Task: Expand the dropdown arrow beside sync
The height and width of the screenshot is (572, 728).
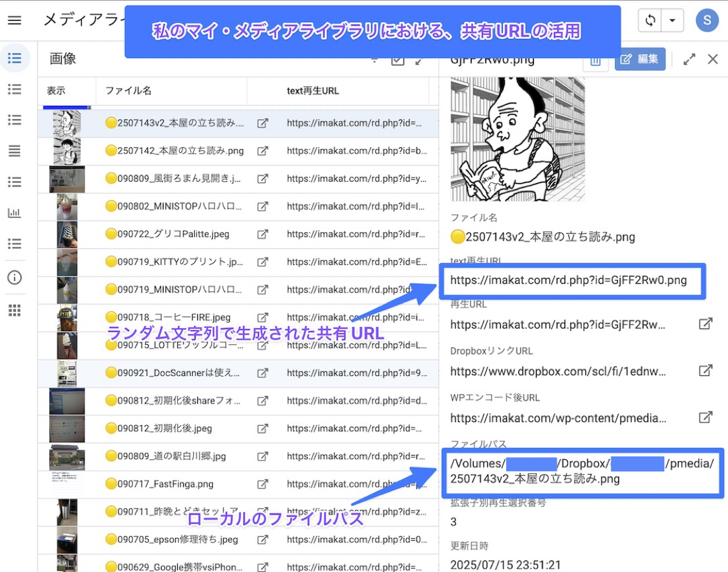Action: pyautogui.click(x=672, y=20)
